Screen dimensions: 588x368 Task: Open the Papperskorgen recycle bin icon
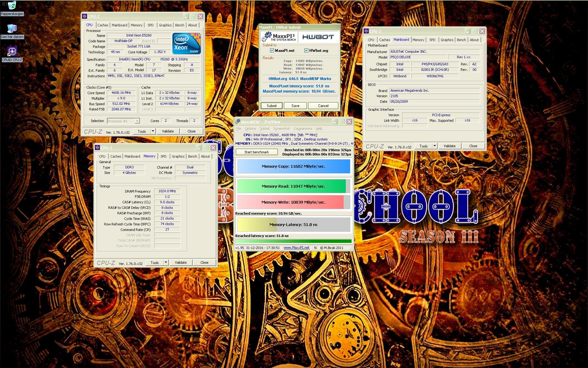(x=12, y=8)
